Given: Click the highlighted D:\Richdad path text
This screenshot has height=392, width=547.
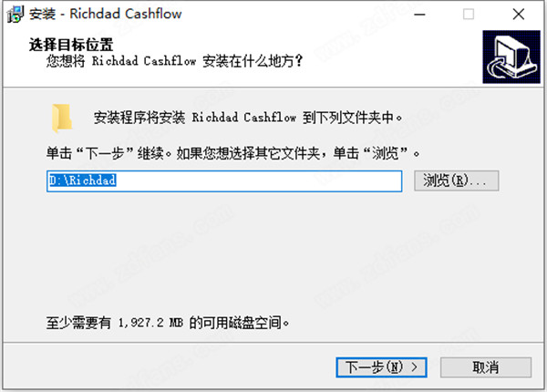Looking at the screenshot, I should (x=82, y=181).
